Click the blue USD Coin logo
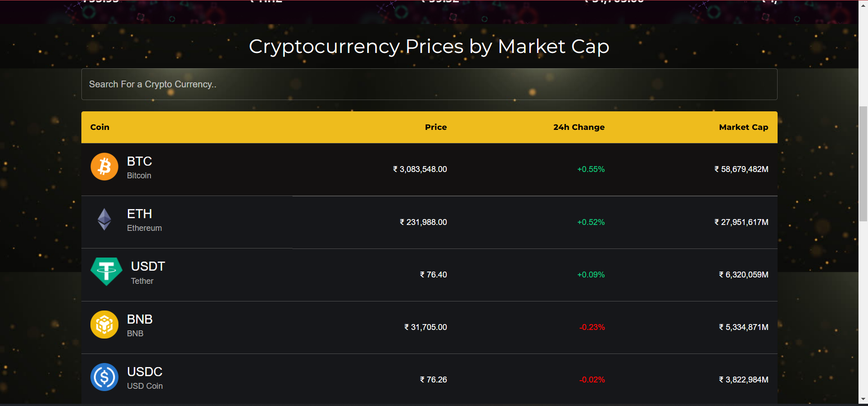This screenshot has width=868, height=406. [104, 377]
